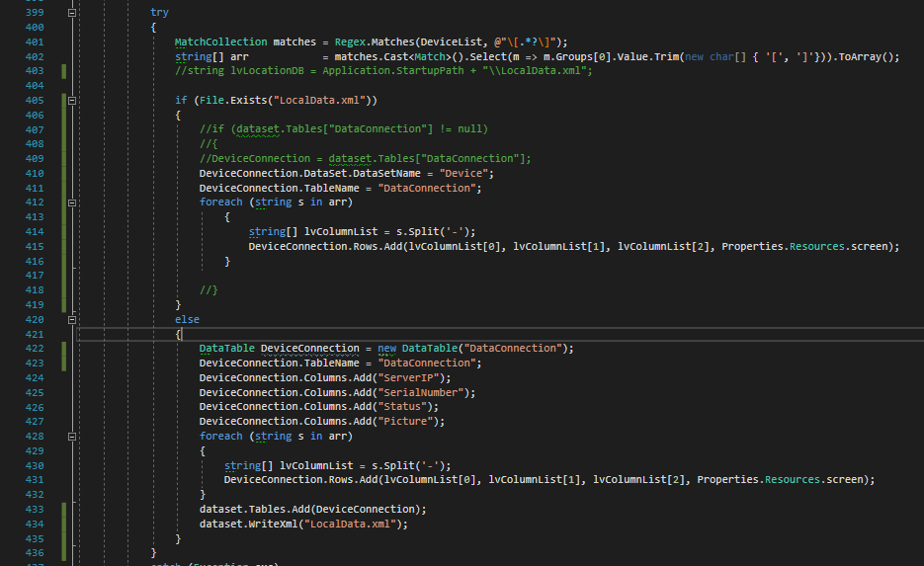Click TableName on line 411
This screenshot has height=566, width=924.
[331, 188]
